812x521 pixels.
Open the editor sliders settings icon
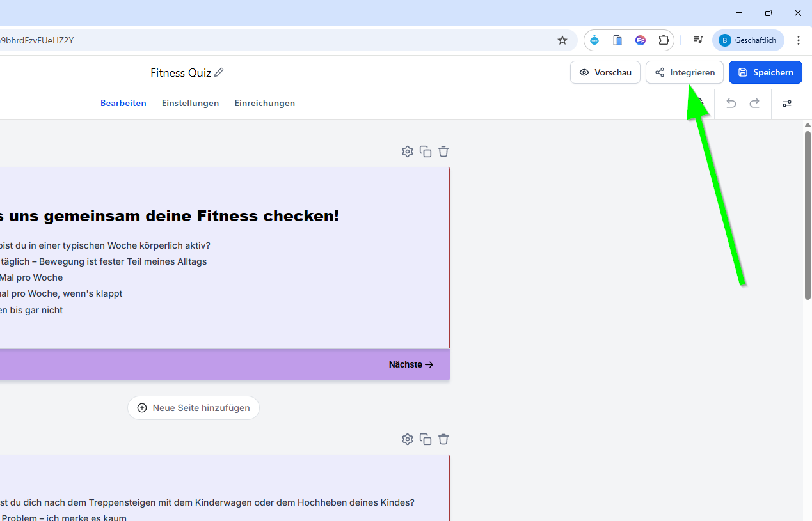[x=787, y=103]
